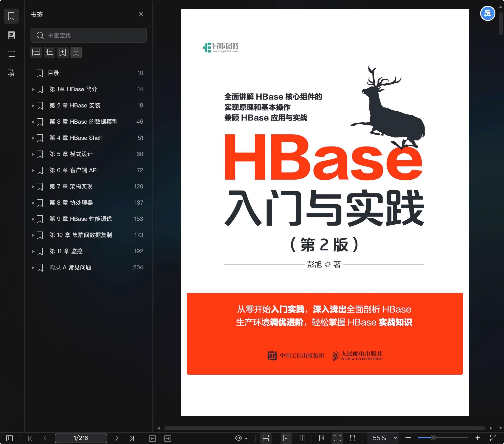Jump to 第 9 章 HBase 性能调优
The image size is (504, 444).
(x=81, y=219)
